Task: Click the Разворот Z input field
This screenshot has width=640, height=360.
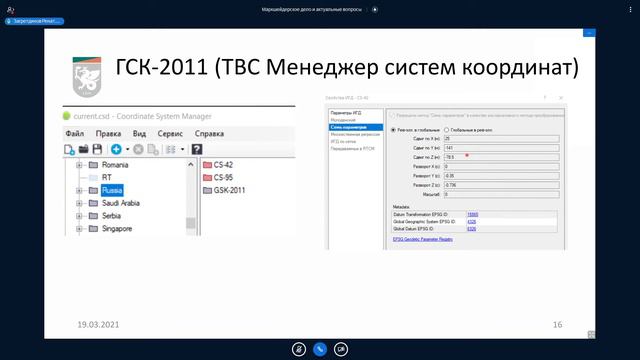Action: pyautogui.click(x=502, y=185)
